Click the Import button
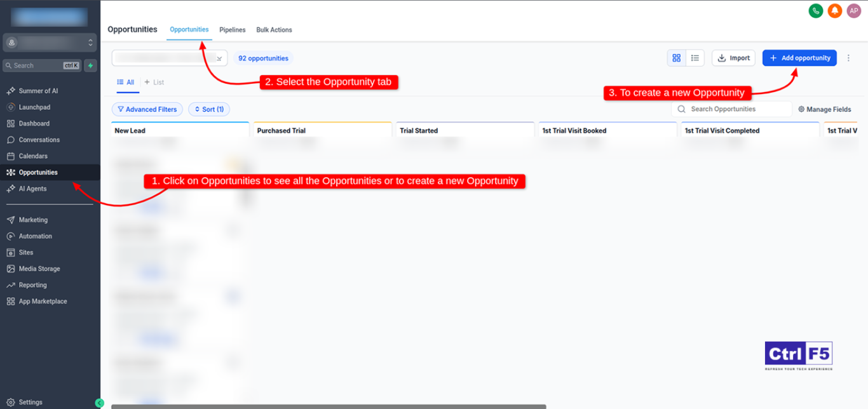This screenshot has height=409, width=868. tap(733, 58)
